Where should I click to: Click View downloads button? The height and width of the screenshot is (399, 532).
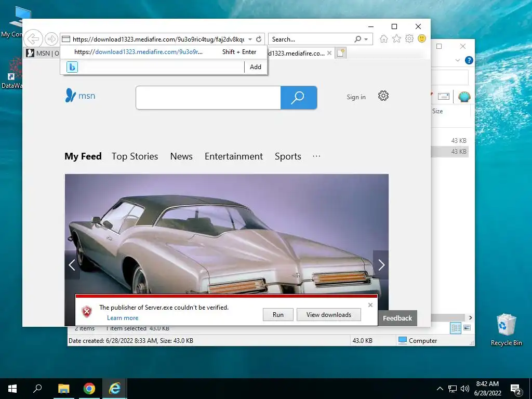(328, 314)
